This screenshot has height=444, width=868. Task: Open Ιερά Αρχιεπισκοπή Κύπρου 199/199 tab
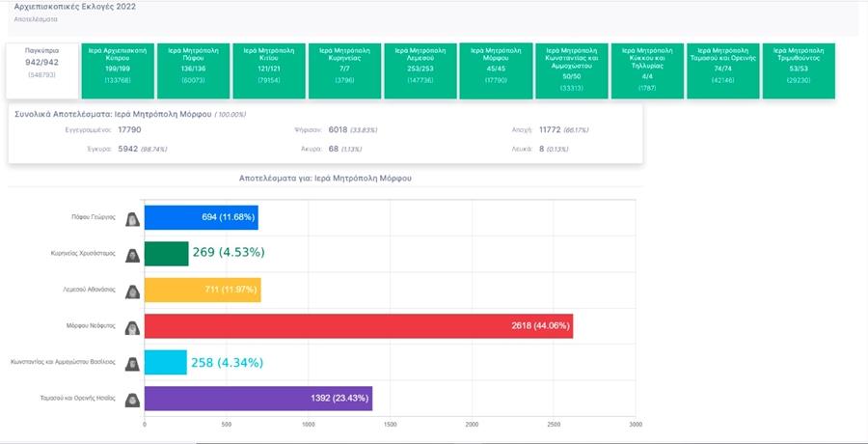[x=118, y=71]
